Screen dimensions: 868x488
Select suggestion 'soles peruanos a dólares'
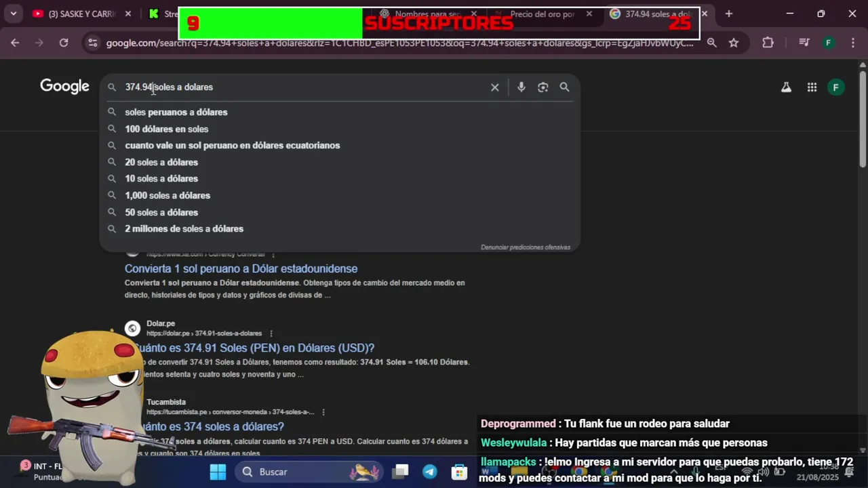coord(339,112)
